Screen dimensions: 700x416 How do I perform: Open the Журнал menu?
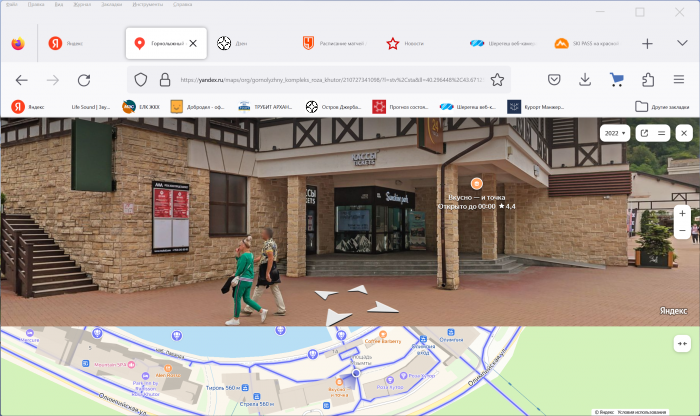click(x=82, y=4)
